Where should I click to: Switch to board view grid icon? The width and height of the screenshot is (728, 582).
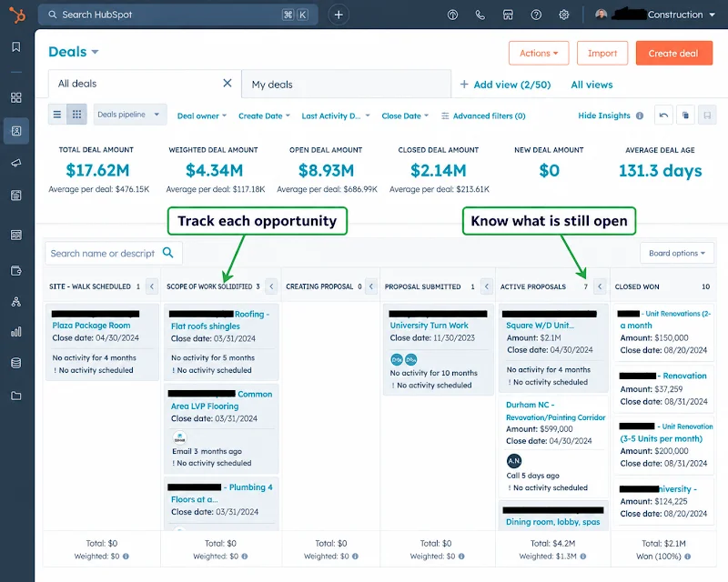pyautogui.click(x=77, y=115)
